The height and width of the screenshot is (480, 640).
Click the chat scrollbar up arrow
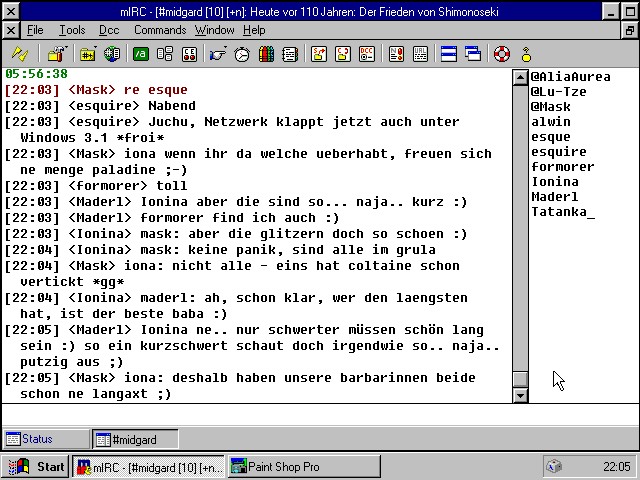(520, 77)
